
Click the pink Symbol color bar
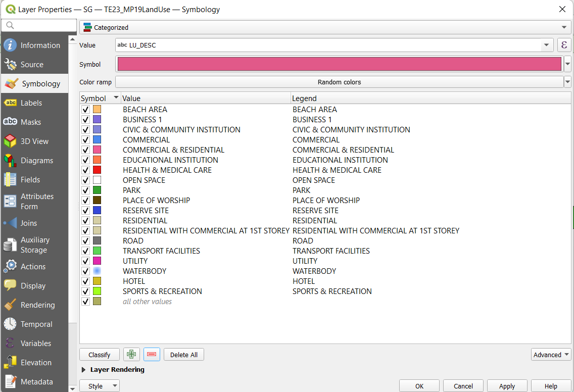click(339, 64)
